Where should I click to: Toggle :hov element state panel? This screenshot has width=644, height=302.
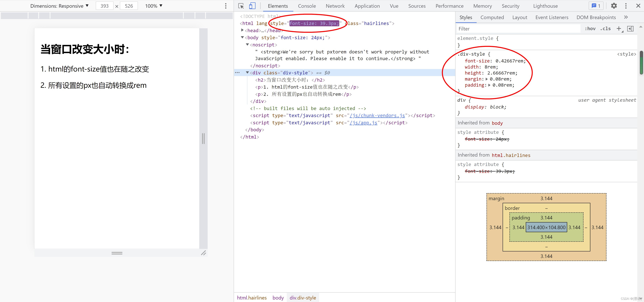coord(590,29)
